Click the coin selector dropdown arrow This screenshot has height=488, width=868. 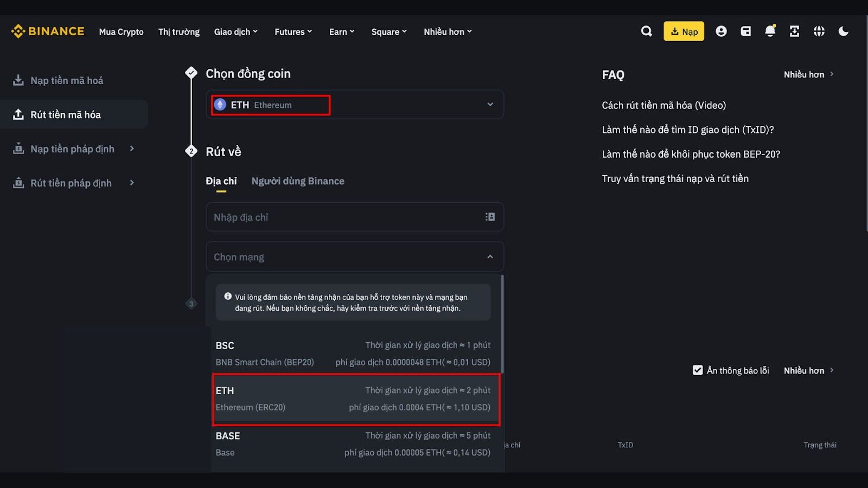[490, 105]
